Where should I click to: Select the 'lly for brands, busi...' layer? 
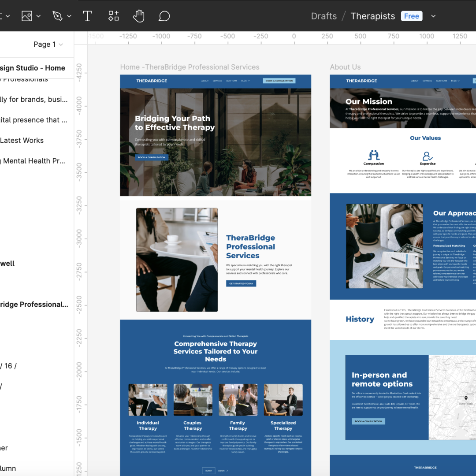click(33, 99)
